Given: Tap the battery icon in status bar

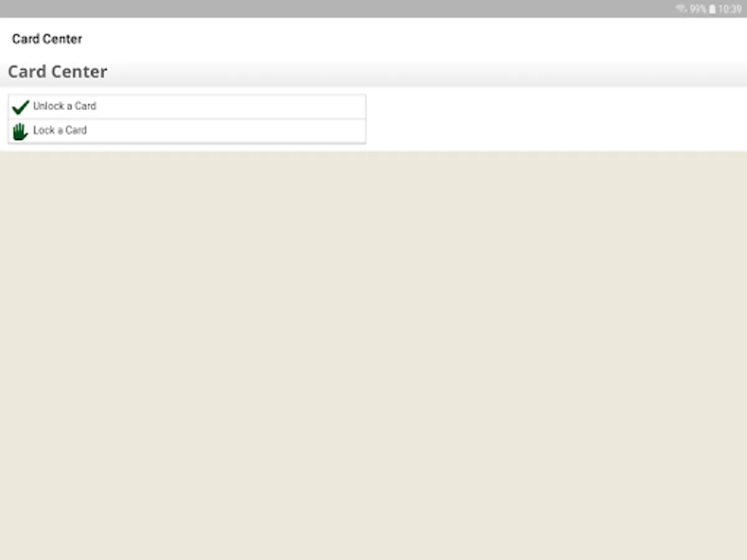Looking at the screenshot, I should 712,9.
